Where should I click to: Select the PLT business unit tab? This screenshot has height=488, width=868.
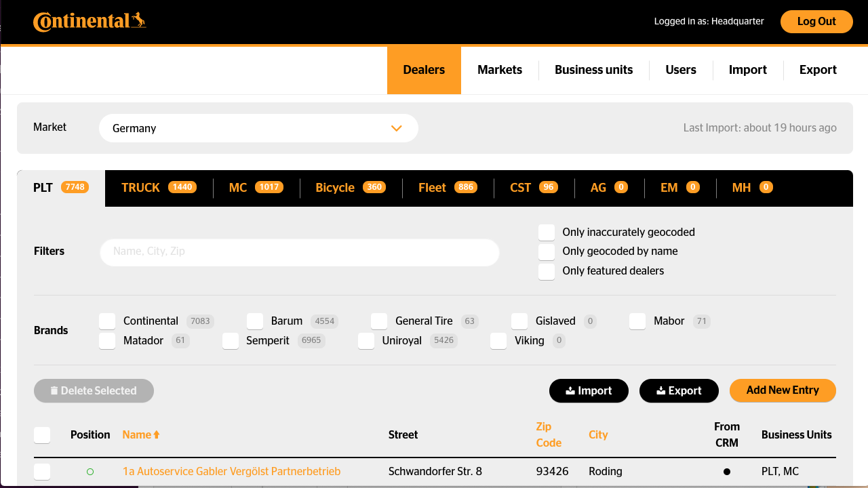(61, 188)
